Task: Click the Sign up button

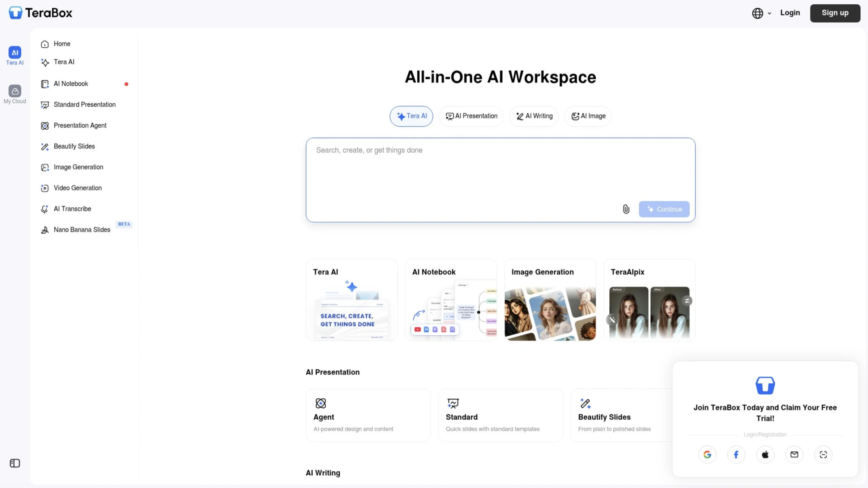Action: click(835, 13)
